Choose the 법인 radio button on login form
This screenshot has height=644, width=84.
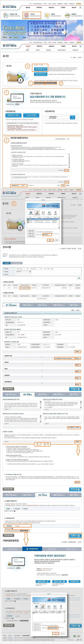pos(40,65)
